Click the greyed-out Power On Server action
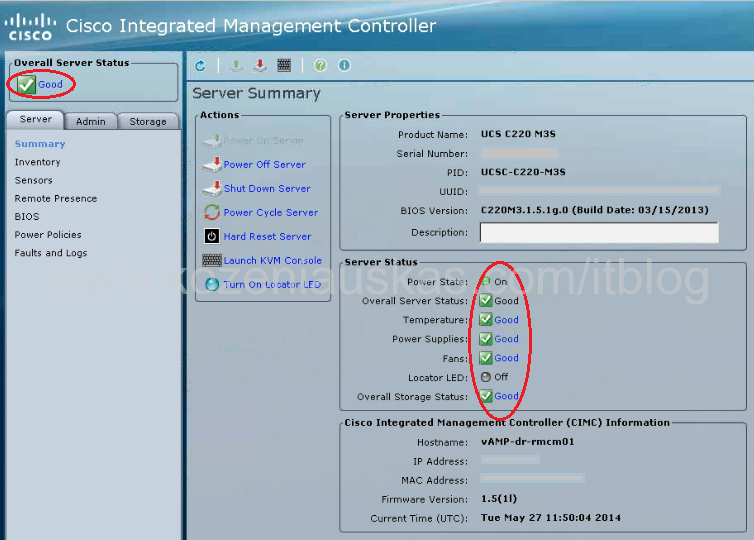754x540 pixels. 254,141
